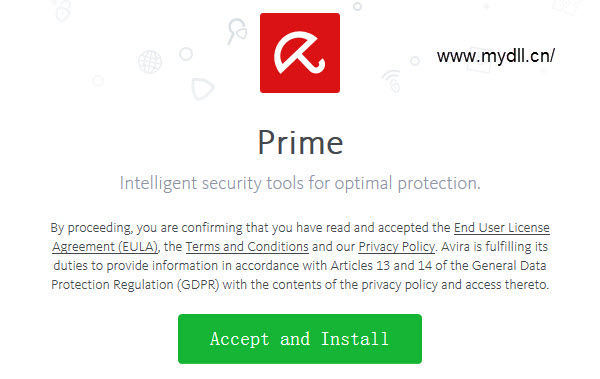Click the Intelligent security tools tagline
The width and height of the screenshot is (600, 379).
coord(300,183)
